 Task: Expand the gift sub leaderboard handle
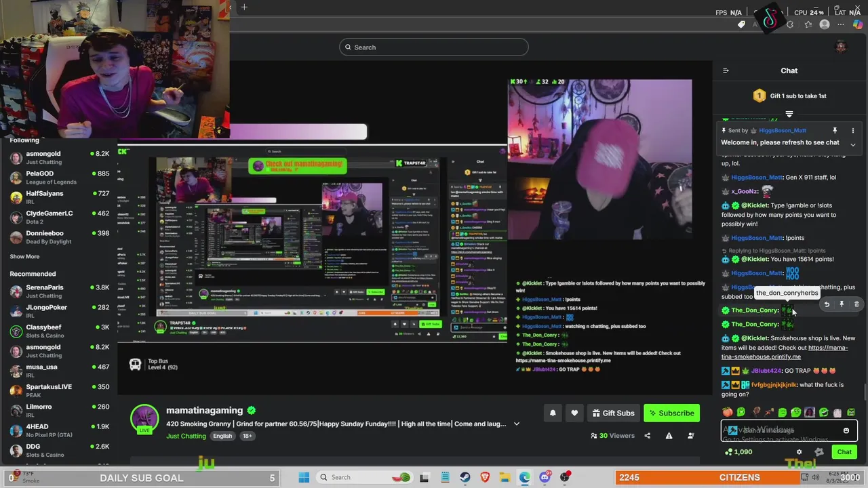tap(789, 114)
